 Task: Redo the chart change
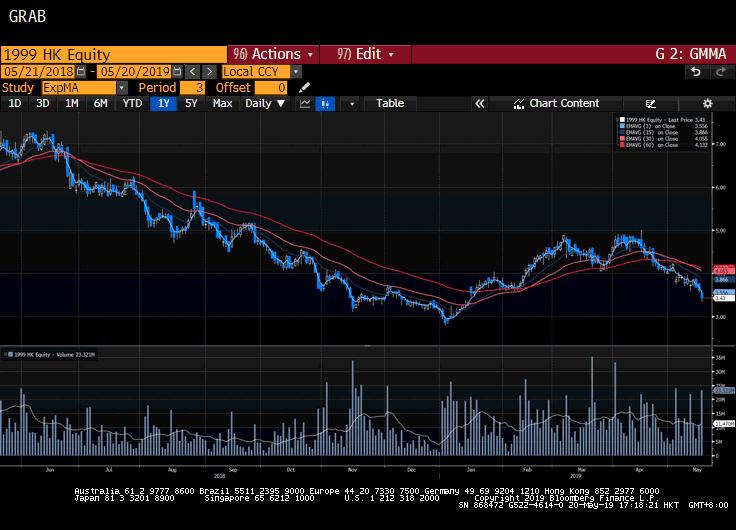[x=721, y=71]
